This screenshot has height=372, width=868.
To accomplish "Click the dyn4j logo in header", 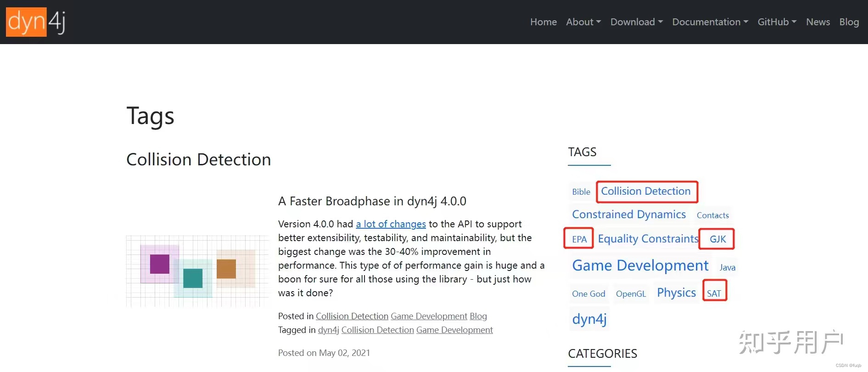I will pos(35,22).
